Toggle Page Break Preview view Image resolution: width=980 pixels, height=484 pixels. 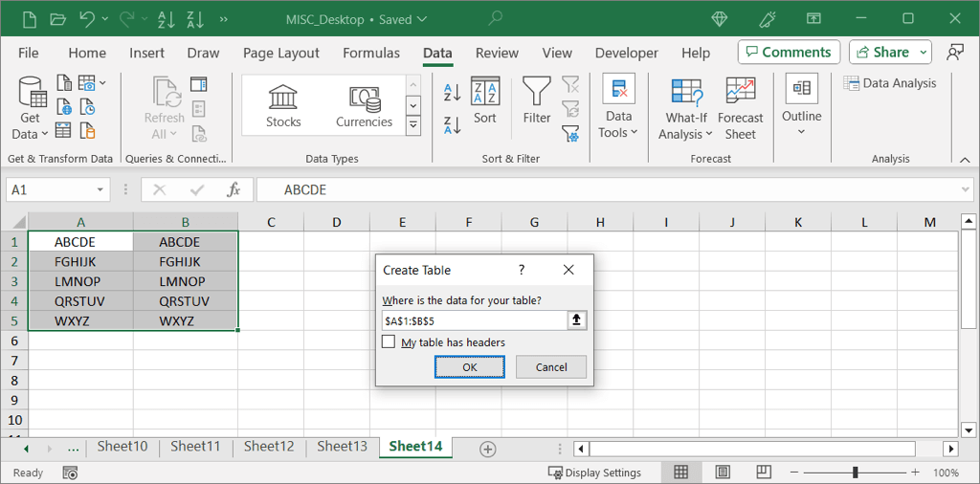[x=765, y=473]
